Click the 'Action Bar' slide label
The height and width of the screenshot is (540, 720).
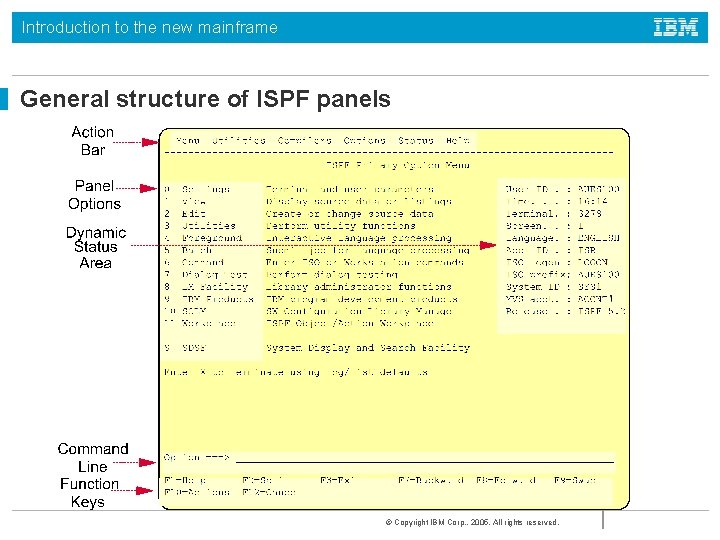(93, 141)
